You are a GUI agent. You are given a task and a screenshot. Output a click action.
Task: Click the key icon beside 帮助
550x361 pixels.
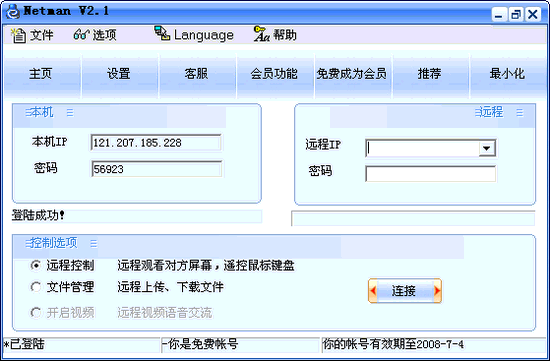(262, 34)
